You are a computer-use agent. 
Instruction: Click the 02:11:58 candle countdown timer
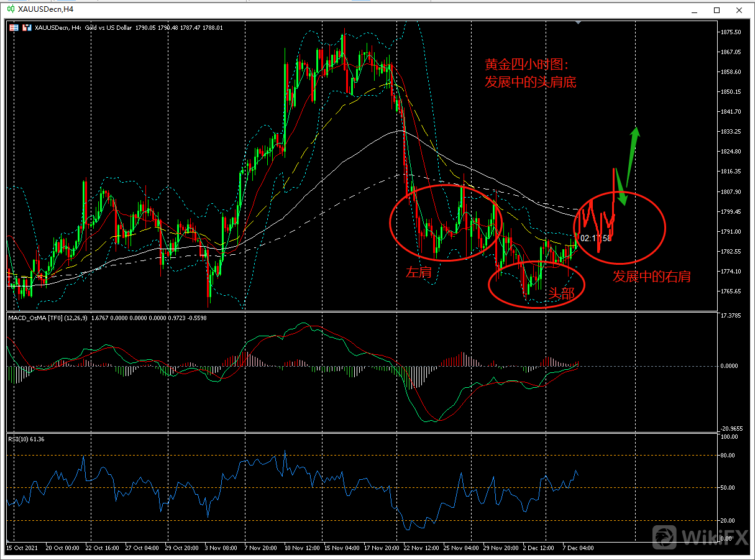tap(595, 237)
